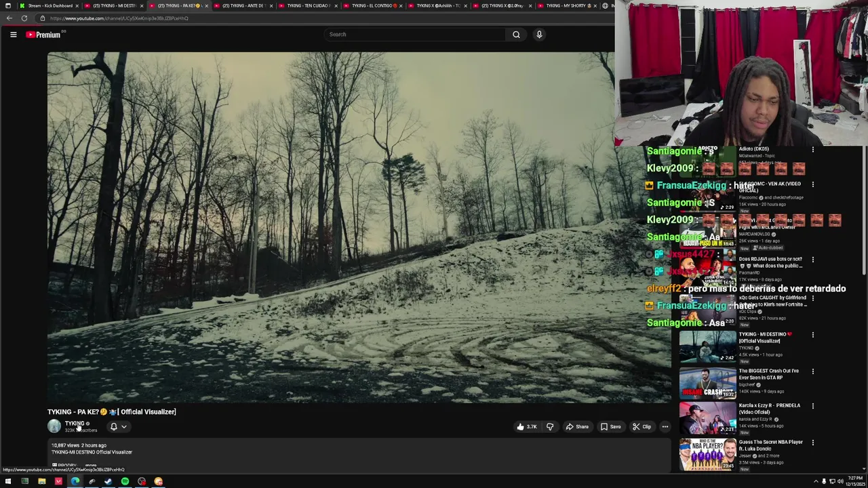Open options for Does RDJAVI use bots

click(x=813, y=260)
